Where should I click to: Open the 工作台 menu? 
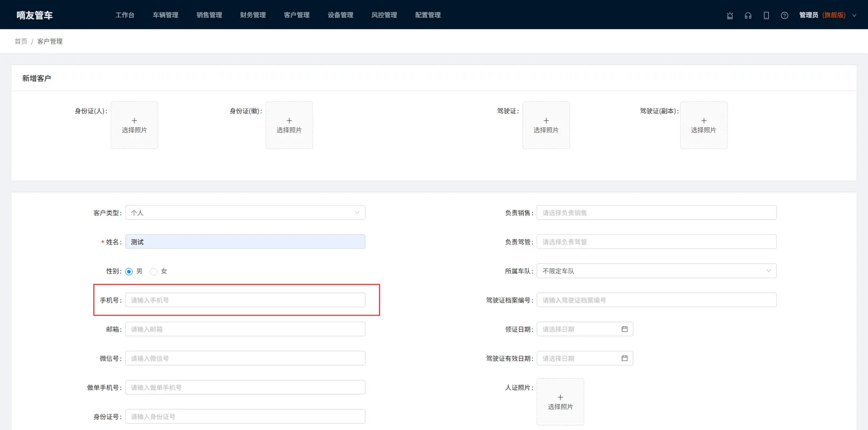125,15
